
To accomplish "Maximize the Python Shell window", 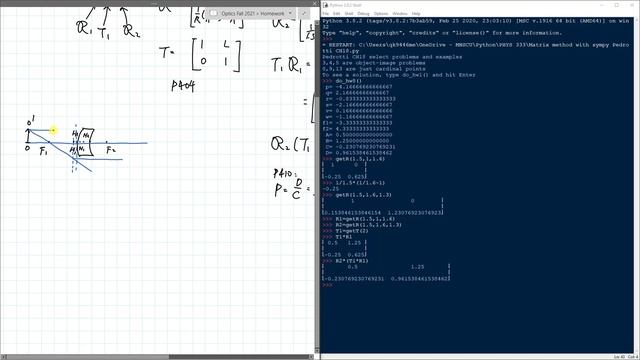I will pos(617,5).
